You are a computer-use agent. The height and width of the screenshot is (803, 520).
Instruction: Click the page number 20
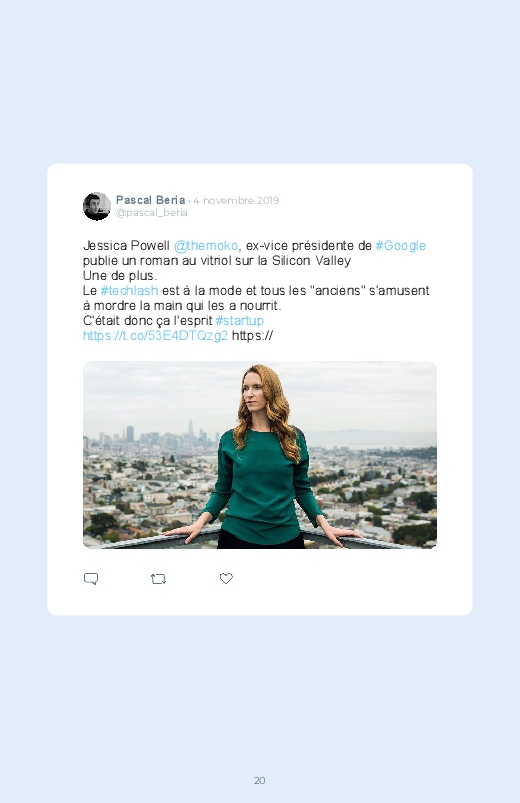click(x=259, y=780)
